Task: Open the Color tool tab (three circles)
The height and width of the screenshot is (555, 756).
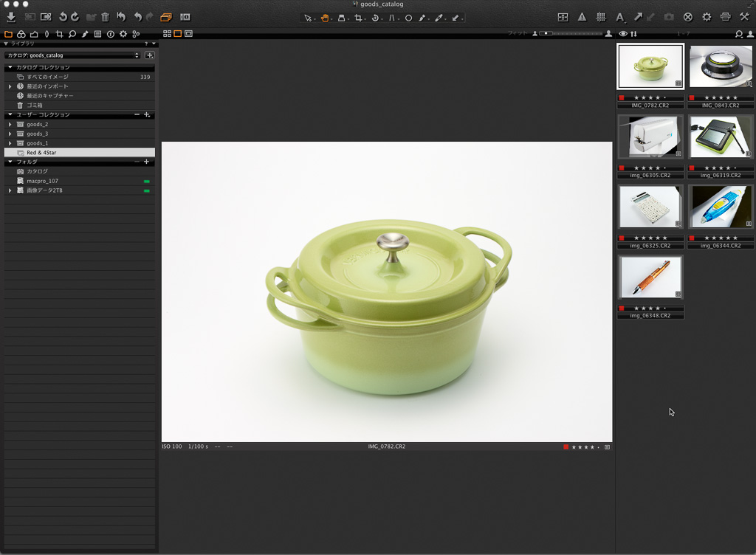Action: click(x=21, y=34)
